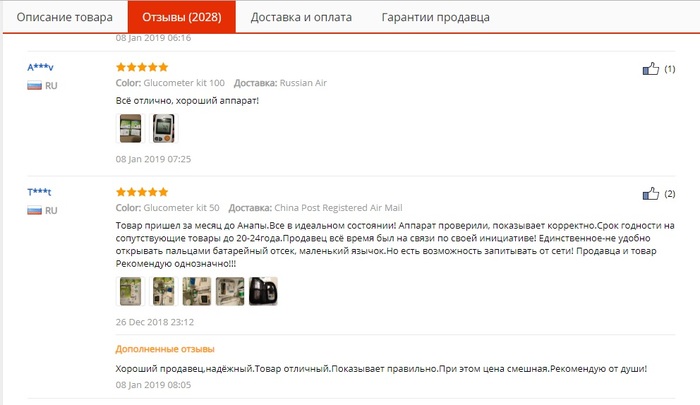
Task: Click the five-star rating of T***t's review
Action: pyautogui.click(x=142, y=192)
